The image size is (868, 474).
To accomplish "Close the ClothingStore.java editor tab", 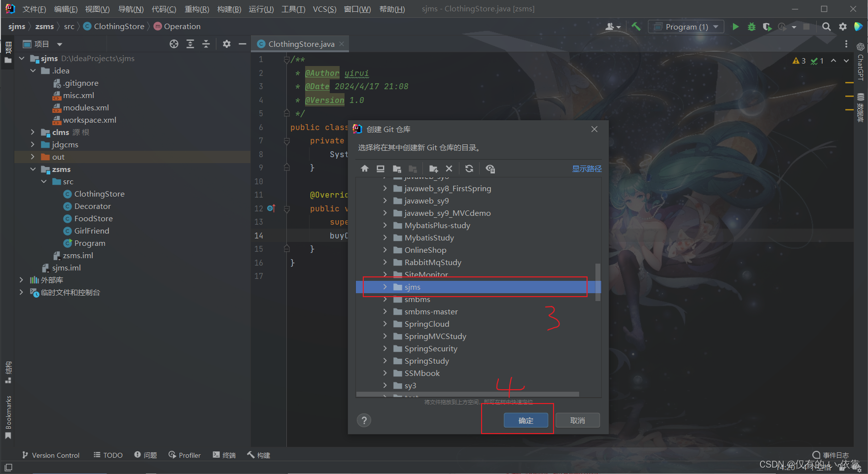I will point(342,44).
